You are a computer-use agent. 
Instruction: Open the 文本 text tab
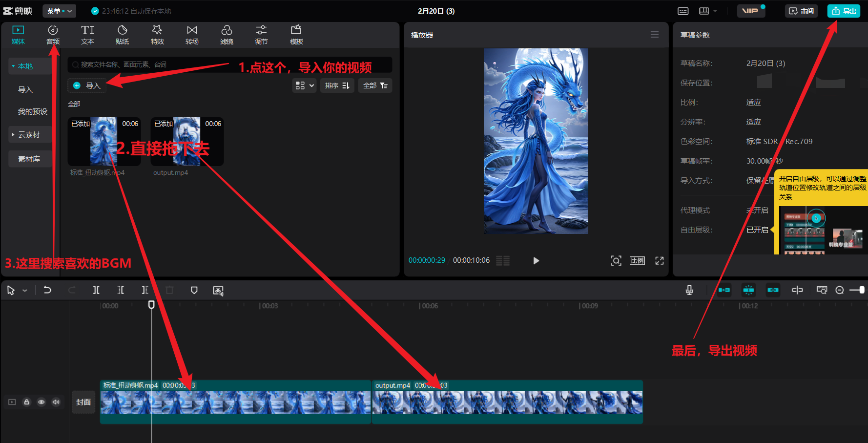click(88, 35)
